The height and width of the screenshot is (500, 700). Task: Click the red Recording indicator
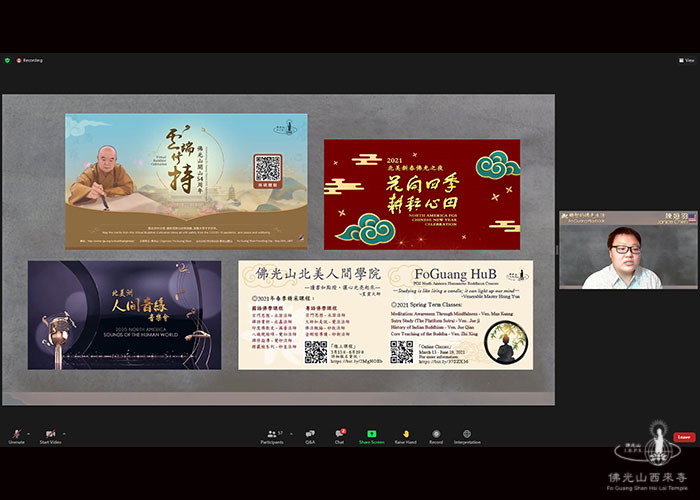(x=30, y=60)
